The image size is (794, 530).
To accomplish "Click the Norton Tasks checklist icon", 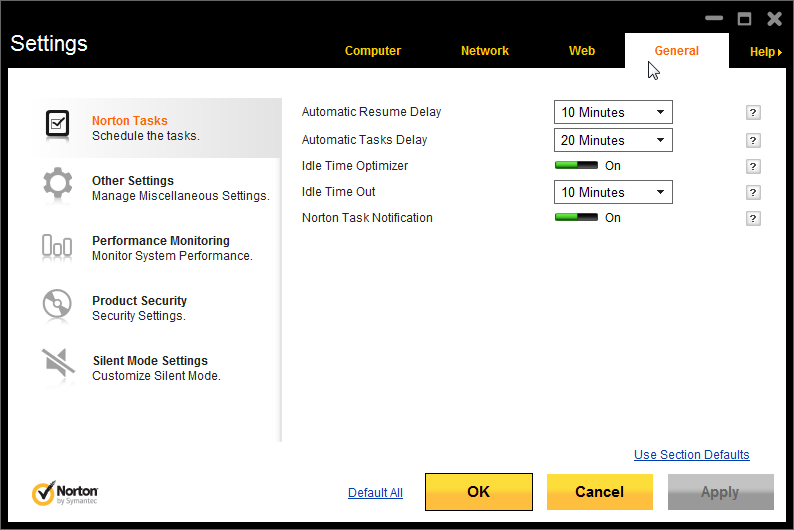I will [57, 124].
